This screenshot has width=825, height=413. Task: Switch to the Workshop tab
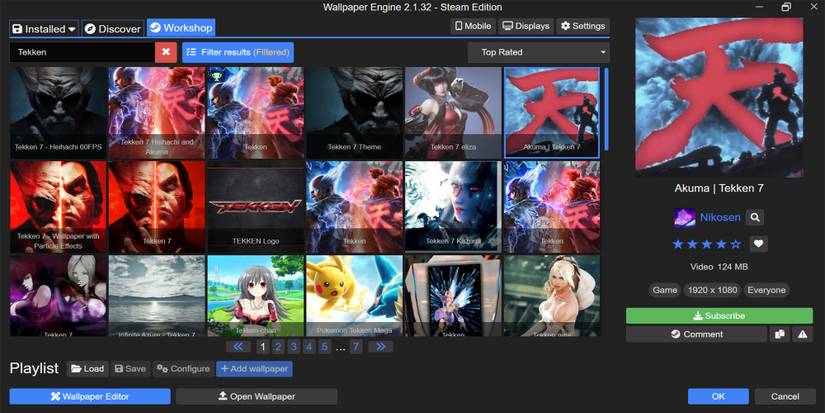[181, 28]
